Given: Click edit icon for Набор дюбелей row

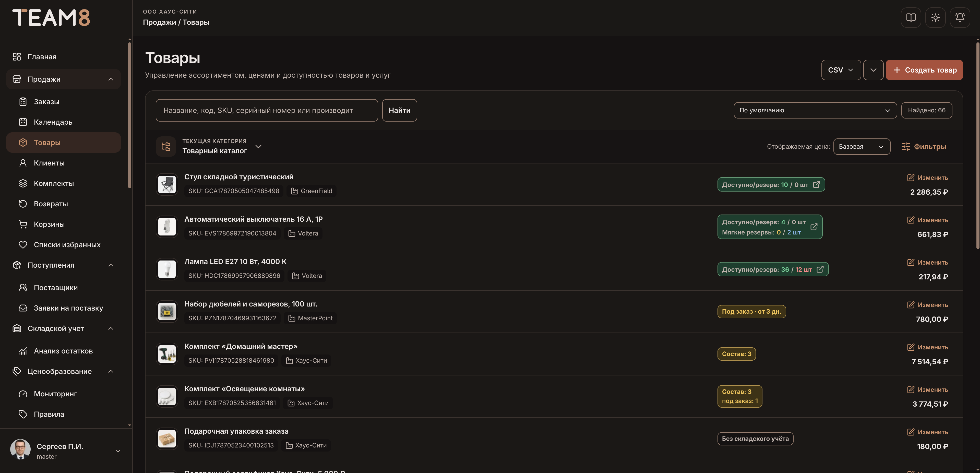Looking at the screenshot, I should [911, 305].
